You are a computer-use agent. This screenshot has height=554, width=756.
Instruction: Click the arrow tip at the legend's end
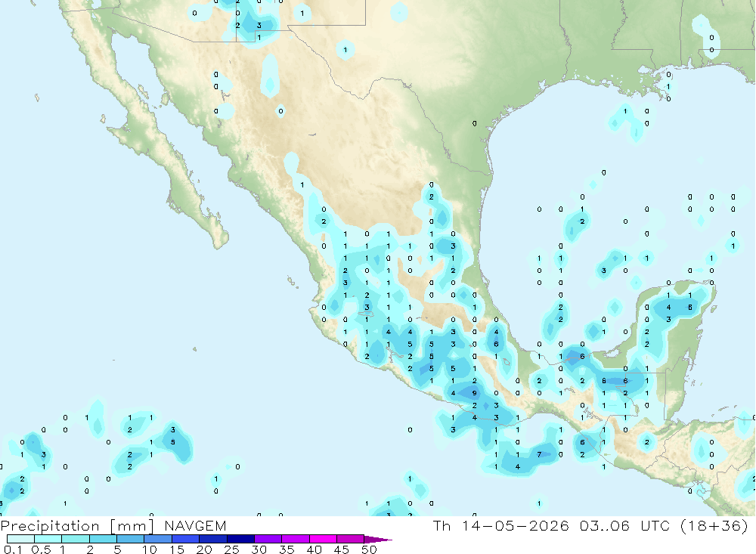coord(379,540)
